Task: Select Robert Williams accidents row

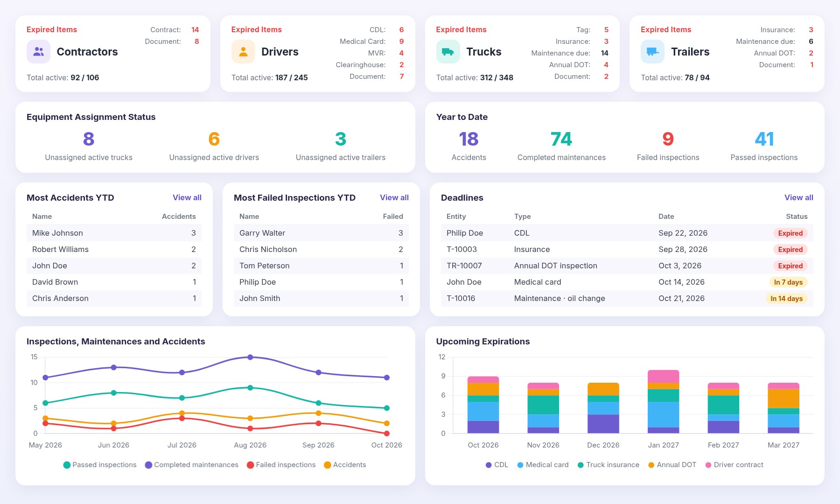Action: (114, 249)
